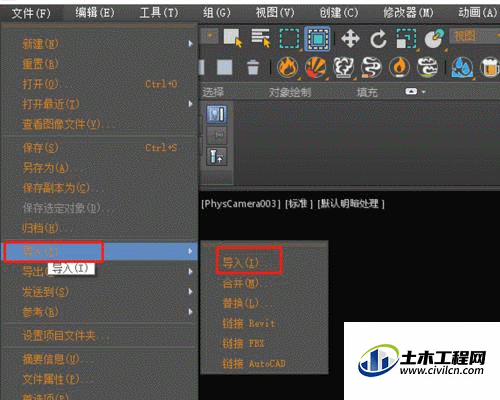Click the dimmed pin icon in ribbon panel

217,135
